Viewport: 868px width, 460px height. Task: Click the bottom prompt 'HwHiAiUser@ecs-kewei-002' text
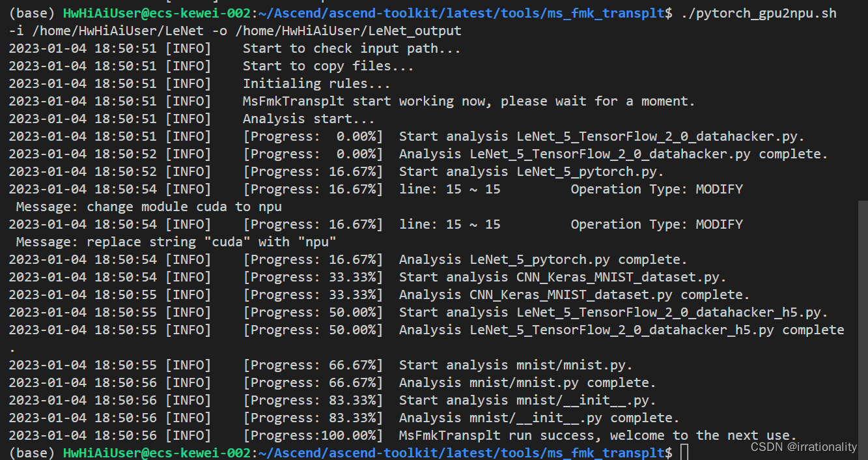157,452
